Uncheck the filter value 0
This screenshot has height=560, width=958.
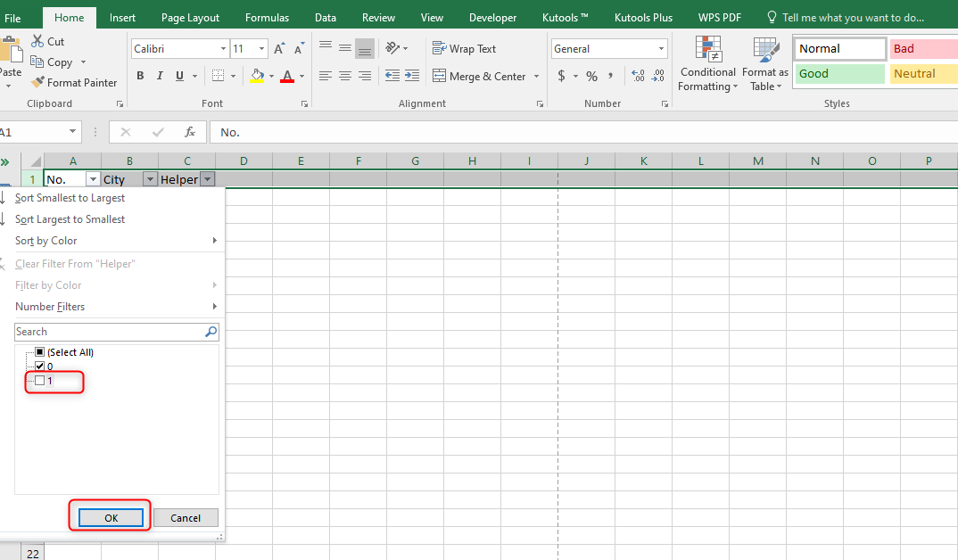coord(39,366)
